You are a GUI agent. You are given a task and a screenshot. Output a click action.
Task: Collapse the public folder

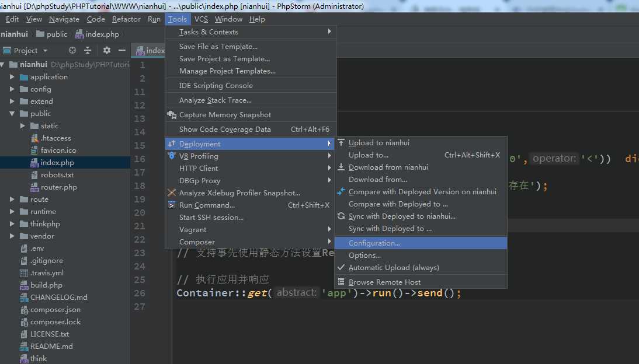[x=12, y=114]
